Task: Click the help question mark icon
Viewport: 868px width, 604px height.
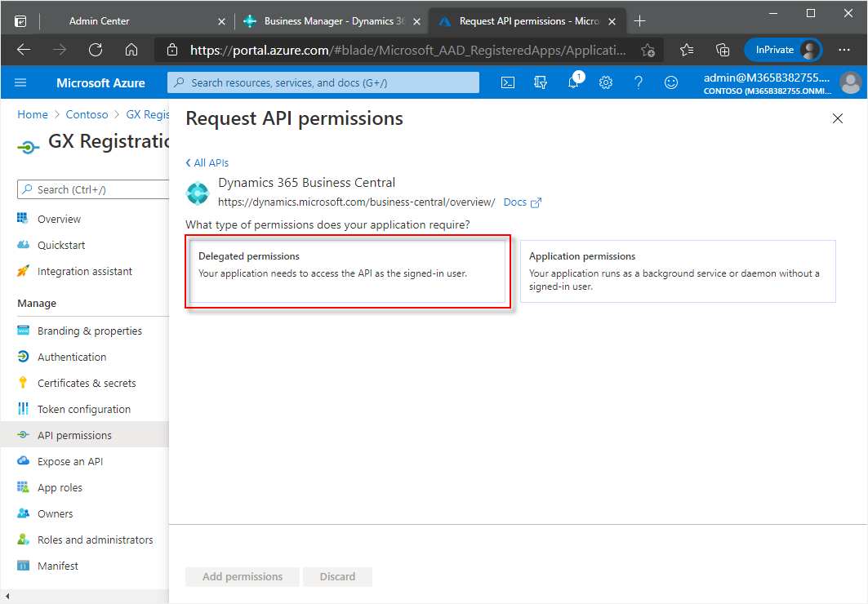Action: (639, 82)
